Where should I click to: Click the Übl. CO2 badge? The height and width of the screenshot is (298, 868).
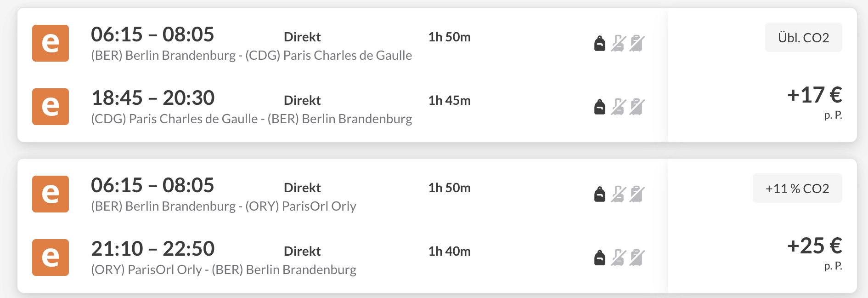pos(804,37)
